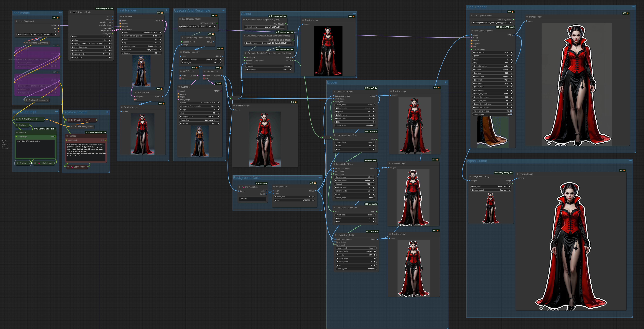Collapse the Image Remove Bg node dot
644x329 pixels.
[x=470, y=176]
